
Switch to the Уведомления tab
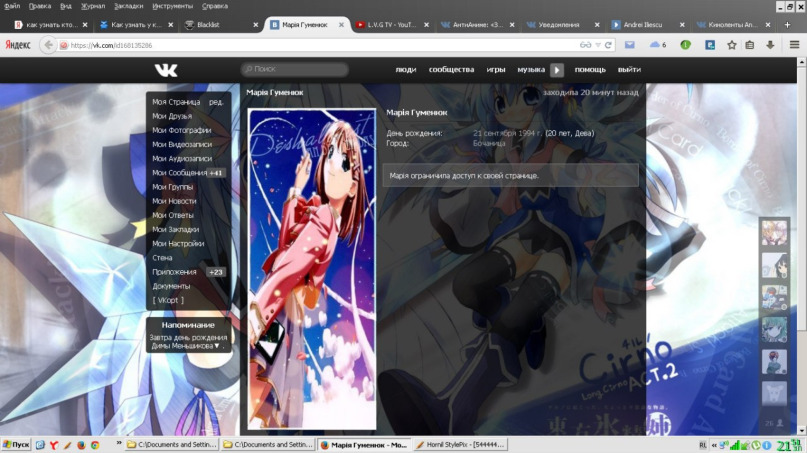click(x=562, y=25)
